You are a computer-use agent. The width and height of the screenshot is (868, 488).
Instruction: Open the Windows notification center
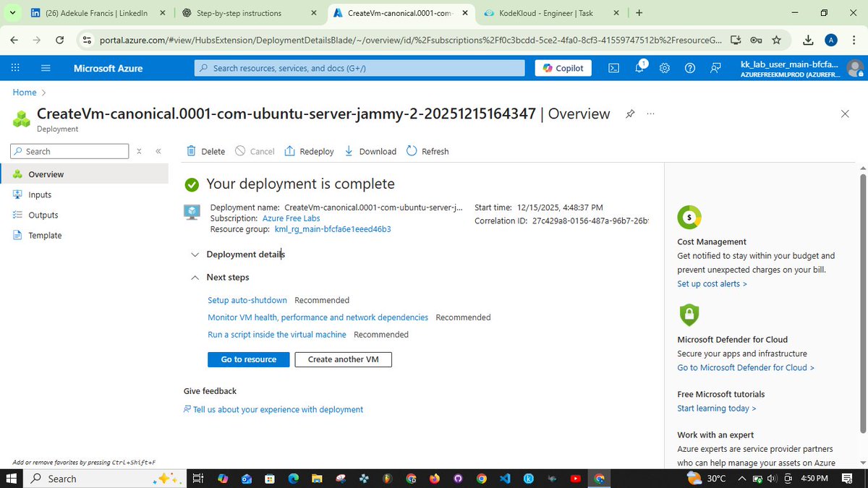coord(847,479)
